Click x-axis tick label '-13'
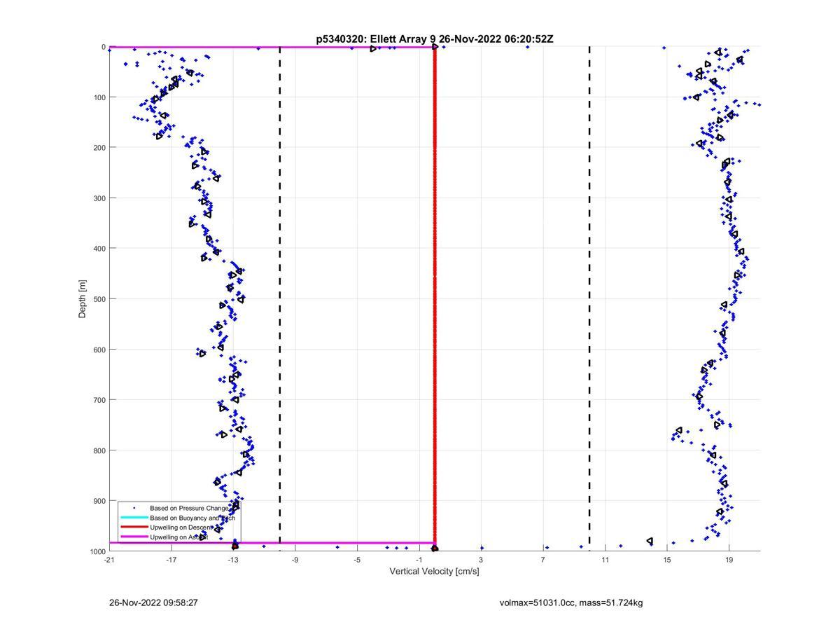 (233, 560)
